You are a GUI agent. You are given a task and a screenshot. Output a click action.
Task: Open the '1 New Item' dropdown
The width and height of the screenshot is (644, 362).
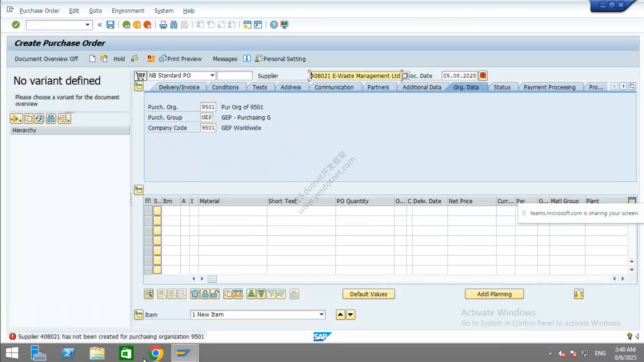coord(321,314)
